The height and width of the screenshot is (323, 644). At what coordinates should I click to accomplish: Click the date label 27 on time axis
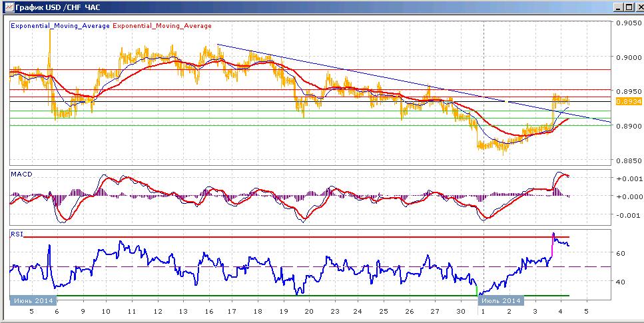[435, 312]
